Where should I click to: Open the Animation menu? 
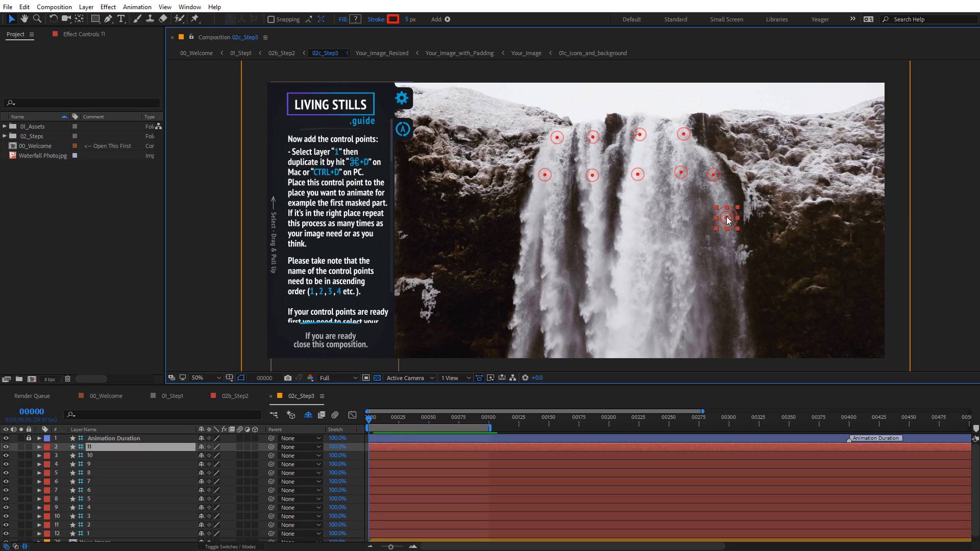pos(137,7)
